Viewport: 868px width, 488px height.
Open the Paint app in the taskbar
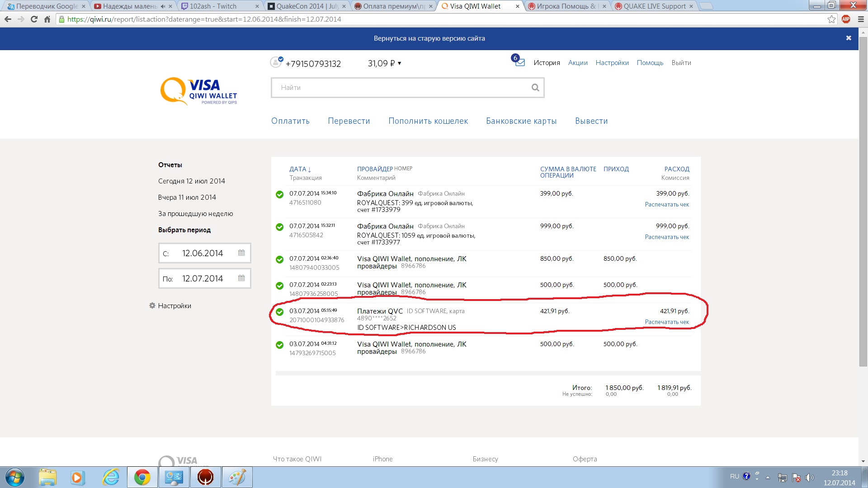237,477
